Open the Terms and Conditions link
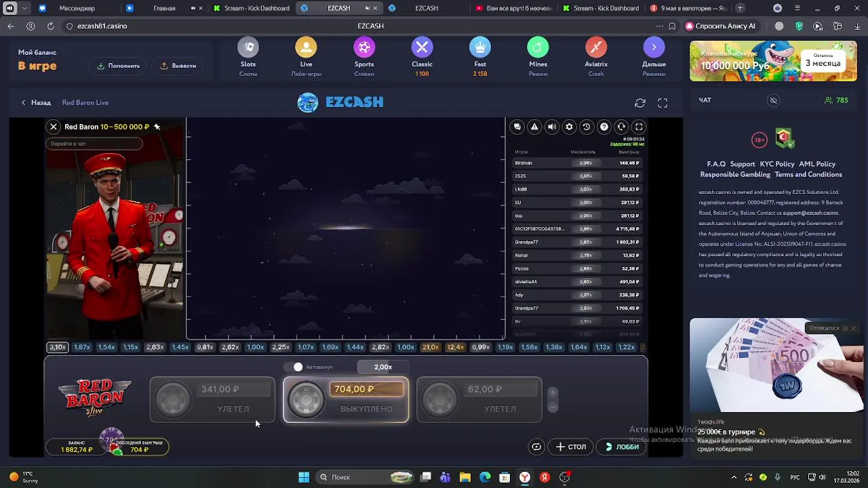 [808, 174]
